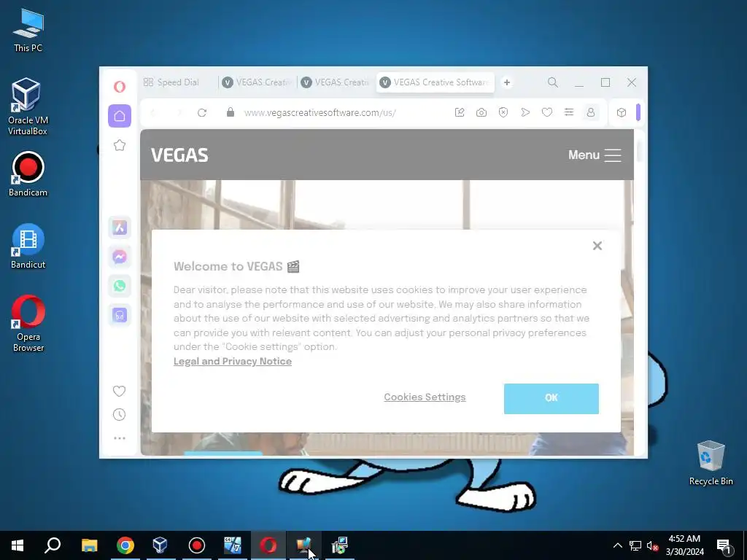Open Cookies Settings link
747x560 pixels.
425,397
